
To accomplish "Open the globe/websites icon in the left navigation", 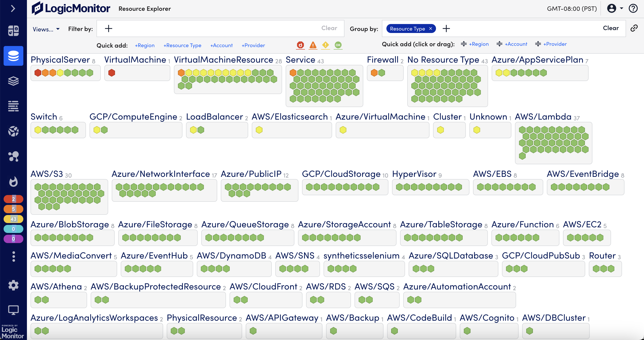I will point(13,131).
